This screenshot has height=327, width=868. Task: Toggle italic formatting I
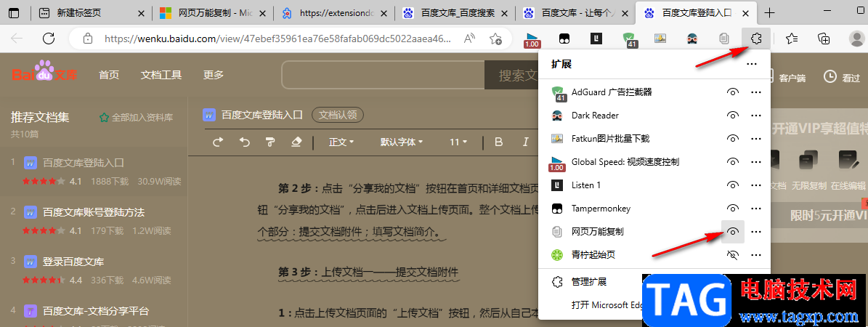[x=525, y=142]
